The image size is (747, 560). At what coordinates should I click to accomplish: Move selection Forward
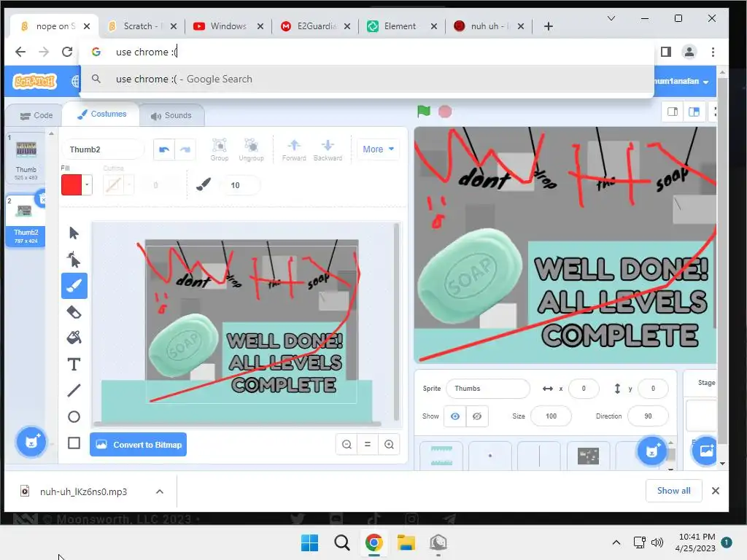(294, 149)
